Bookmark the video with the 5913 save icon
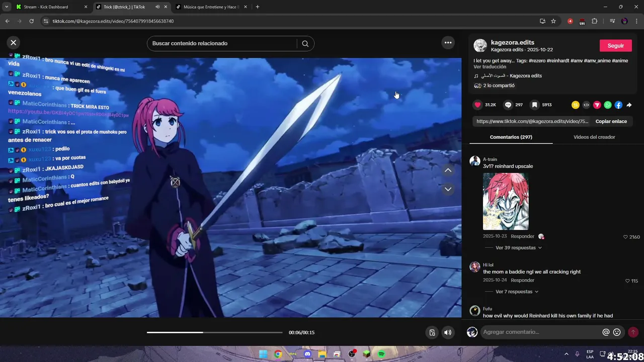This screenshot has height=362, width=644. (534, 105)
